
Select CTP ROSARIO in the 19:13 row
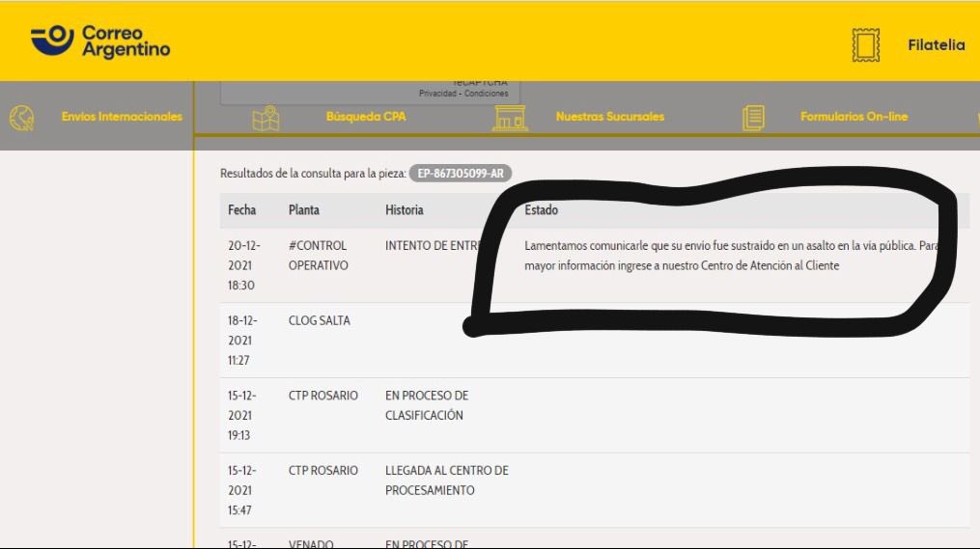tap(323, 396)
